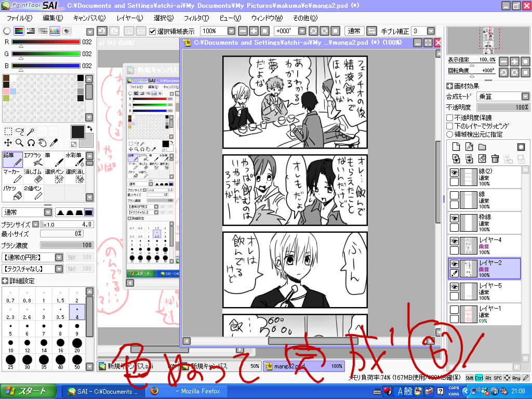The image size is (532, 399).
Task: Show the RGB slider panel
Action: click(19, 31)
